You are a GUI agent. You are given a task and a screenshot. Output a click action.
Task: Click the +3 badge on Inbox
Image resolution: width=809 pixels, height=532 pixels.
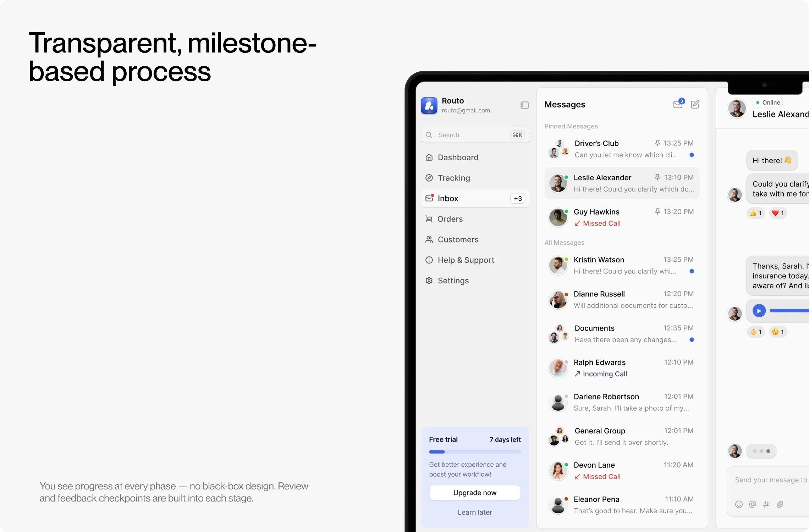tap(518, 199)
